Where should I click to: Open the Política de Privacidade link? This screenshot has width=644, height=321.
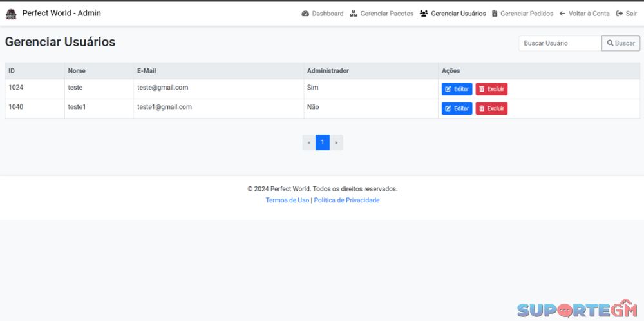(346, 200)
